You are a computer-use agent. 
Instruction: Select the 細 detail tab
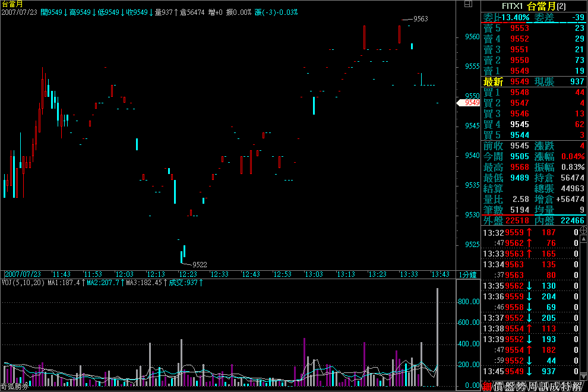pyautogui.click(x=486, y=387)
